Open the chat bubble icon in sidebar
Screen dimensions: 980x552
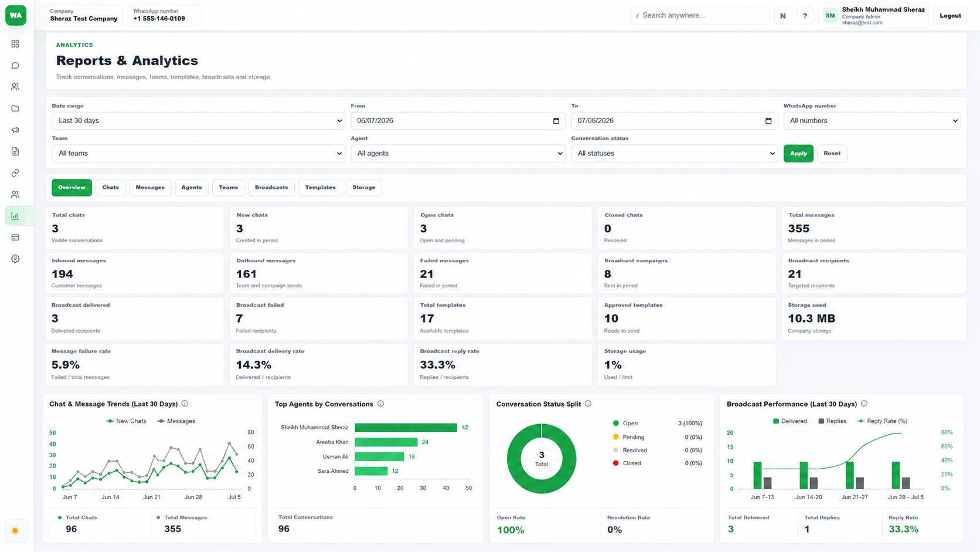pos(15,66)
